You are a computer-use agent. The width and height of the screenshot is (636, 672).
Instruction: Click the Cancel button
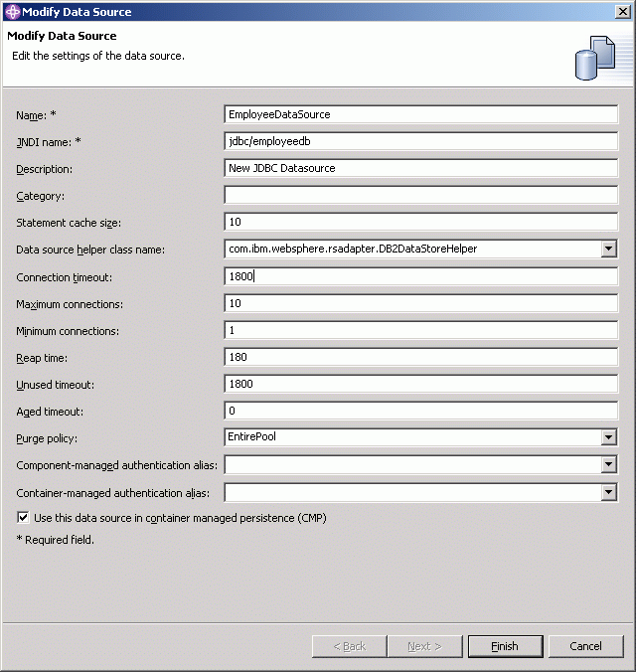(x=585, y=646)
